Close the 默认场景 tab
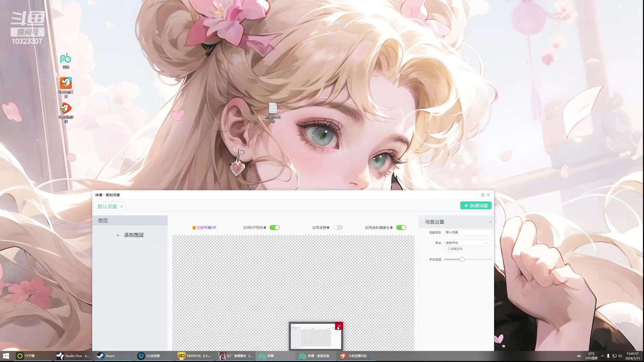 pyautogui.click(x=121, y=206)
